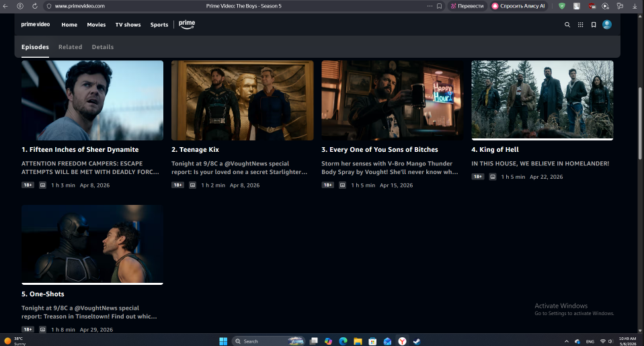
Task: Open the apps grid icon in Prime Video header
Action: 580,25
